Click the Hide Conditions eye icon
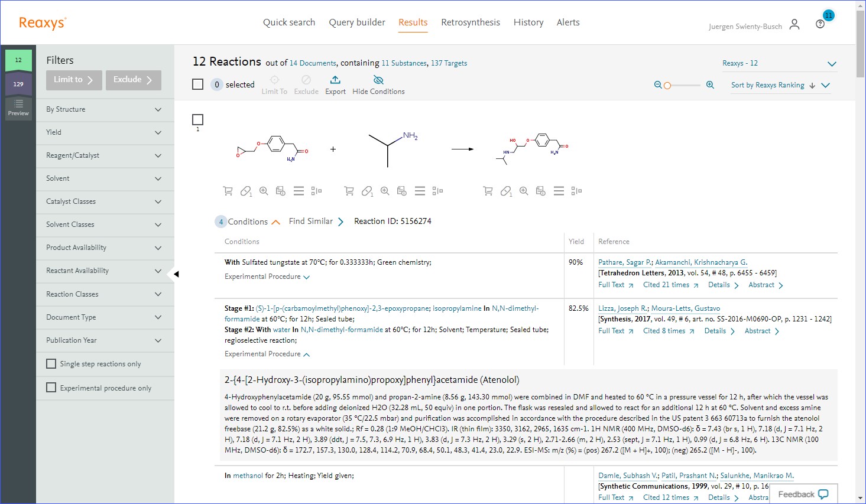This screenshot has width=866, height=504. click(378, 80)
